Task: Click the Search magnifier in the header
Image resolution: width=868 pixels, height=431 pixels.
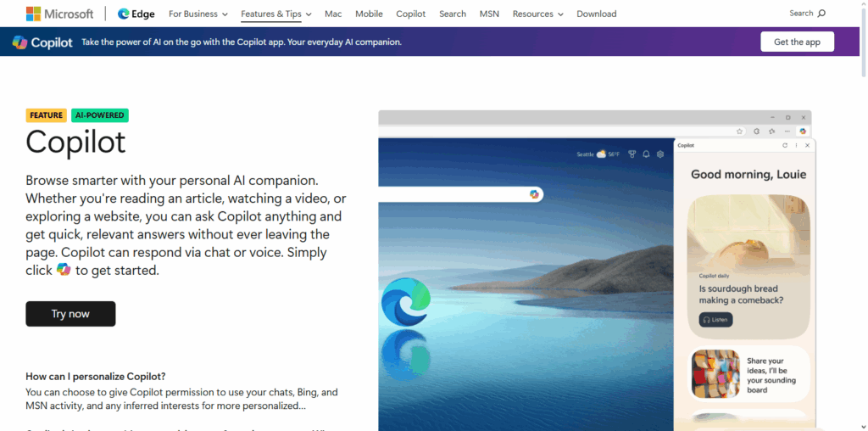Action: click(x=821, y=14)
